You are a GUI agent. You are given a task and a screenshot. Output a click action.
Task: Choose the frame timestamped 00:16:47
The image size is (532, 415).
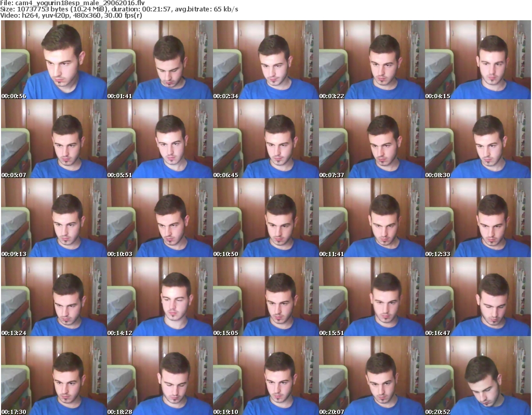click(478, 297)
